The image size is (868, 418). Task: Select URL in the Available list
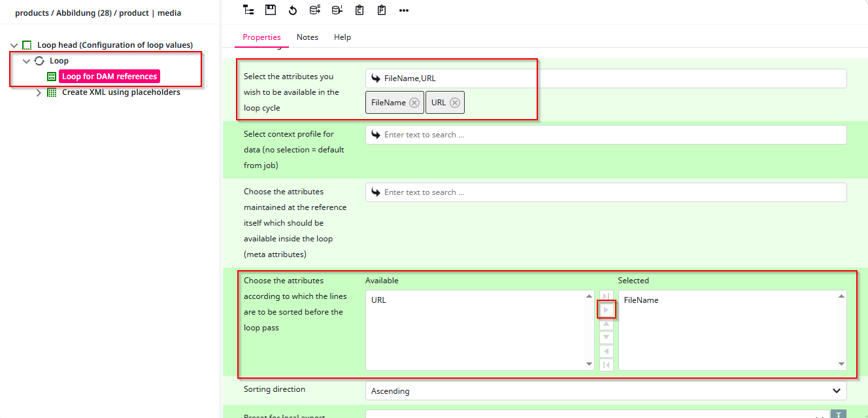coord(378,300)
